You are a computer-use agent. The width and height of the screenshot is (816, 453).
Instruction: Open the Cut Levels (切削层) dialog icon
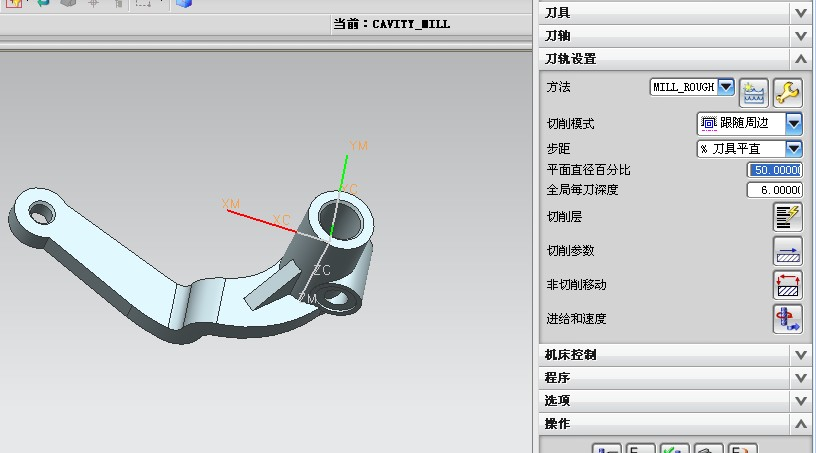(x=787, y=217)
